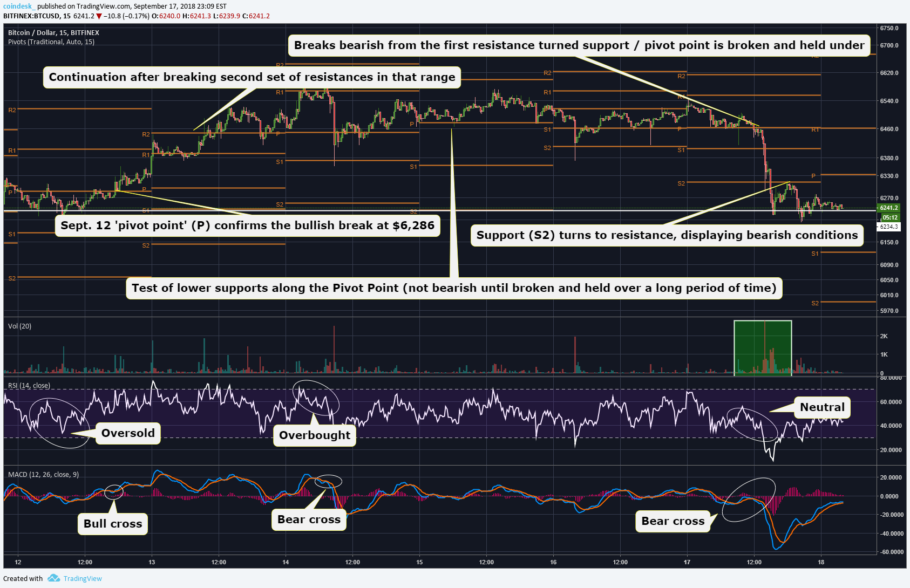Image resolution: width=910 pixels, height=588 pixels.
Task: Click the date label 15 on time axis
Action: coord(419,562)
